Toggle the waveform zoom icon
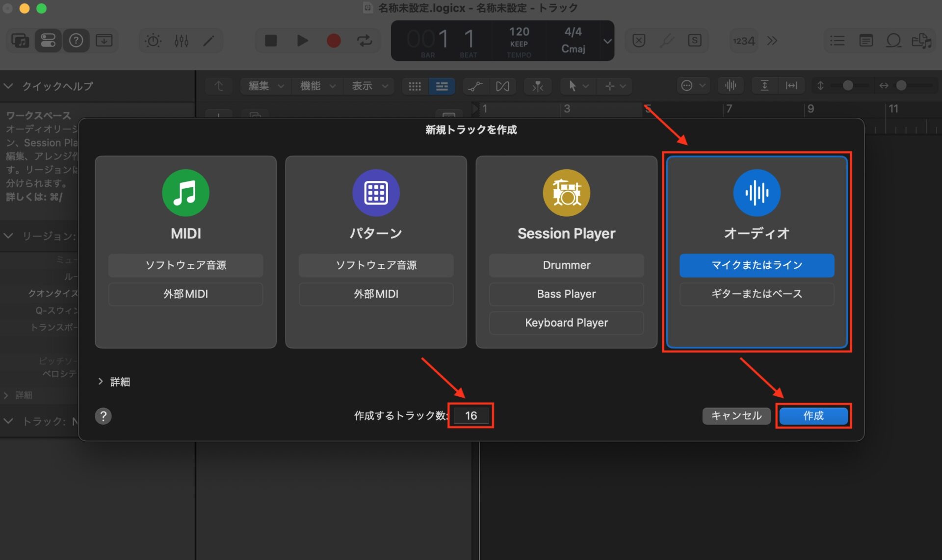This screenshot has width=942, height=560. 731,86
